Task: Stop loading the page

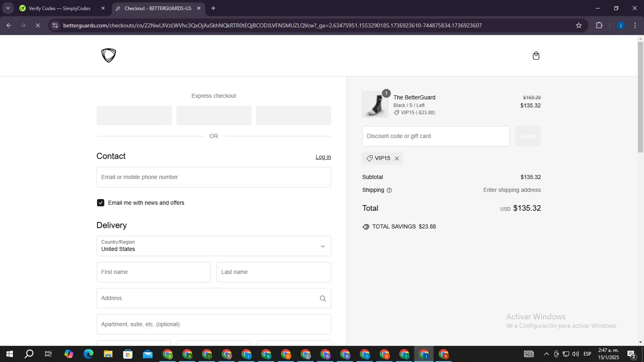Action: pyautogui.click(x=38, y=26)
